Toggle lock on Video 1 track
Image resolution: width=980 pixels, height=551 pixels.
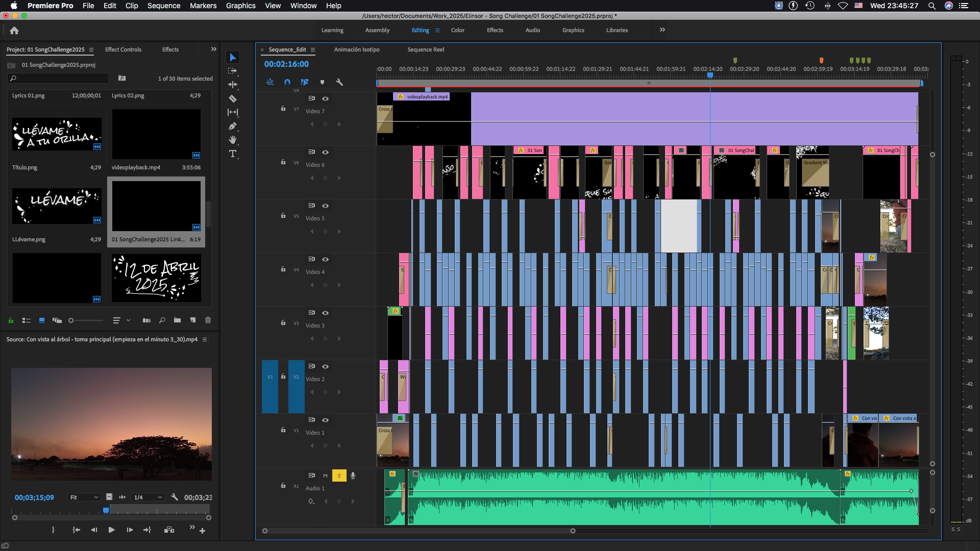coord(283,430)
